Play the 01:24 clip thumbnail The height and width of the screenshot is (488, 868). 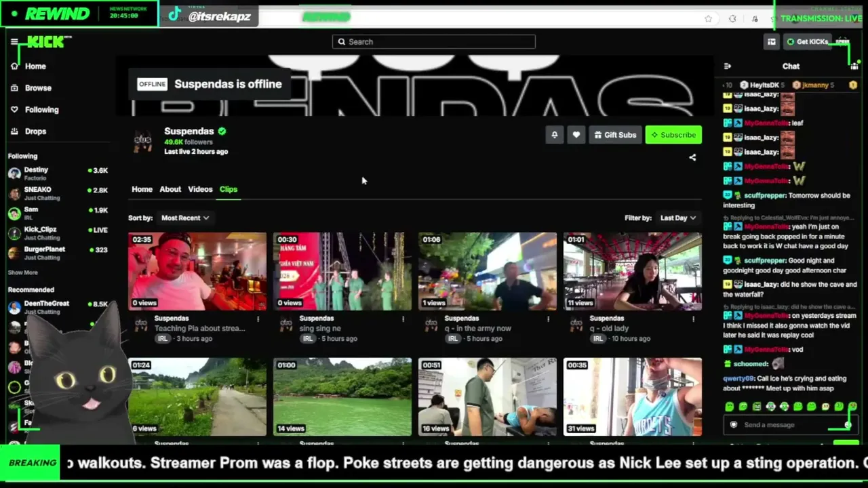click(x=197, y=396)
